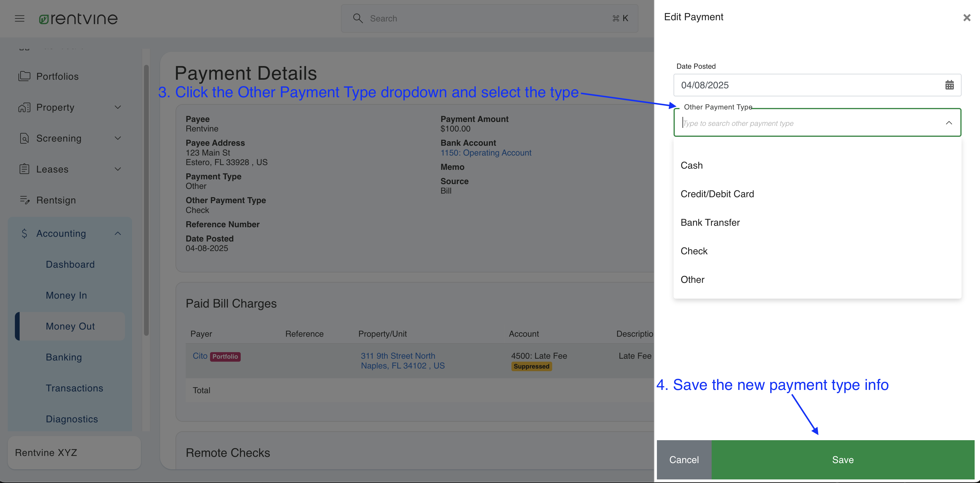The height and width of the screenshot is (483, 980).
Task: Go to Money In
Action: coord(66,295)
